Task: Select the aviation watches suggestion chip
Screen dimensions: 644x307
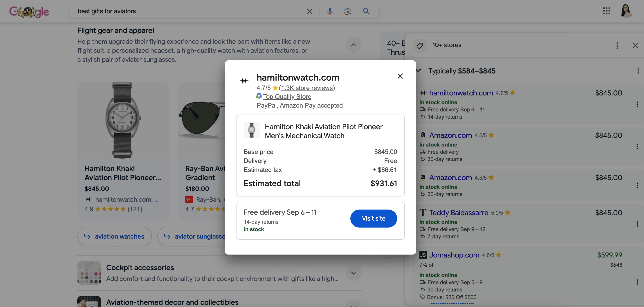Action: click(x=115, y=237)
